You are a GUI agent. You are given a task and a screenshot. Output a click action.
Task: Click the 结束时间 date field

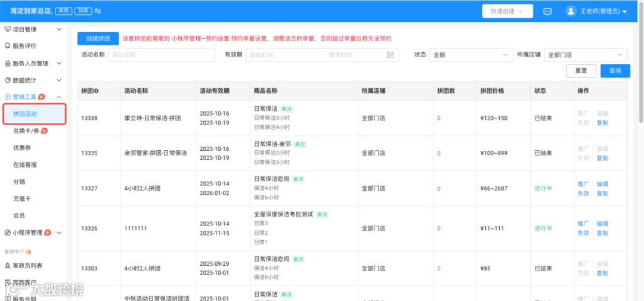point(355,55)
